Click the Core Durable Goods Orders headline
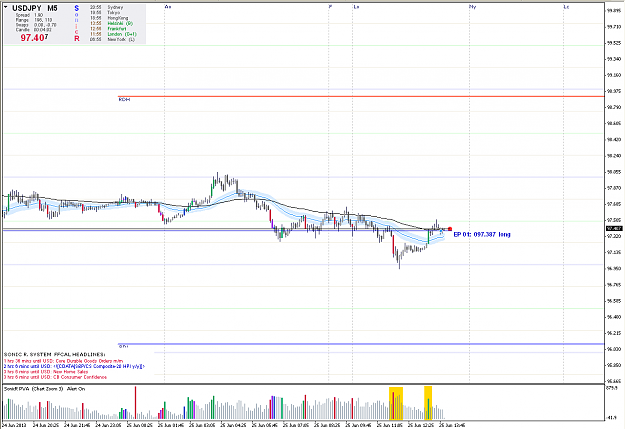This screenshot has height=429, width=625. click(x=63, y=361)
